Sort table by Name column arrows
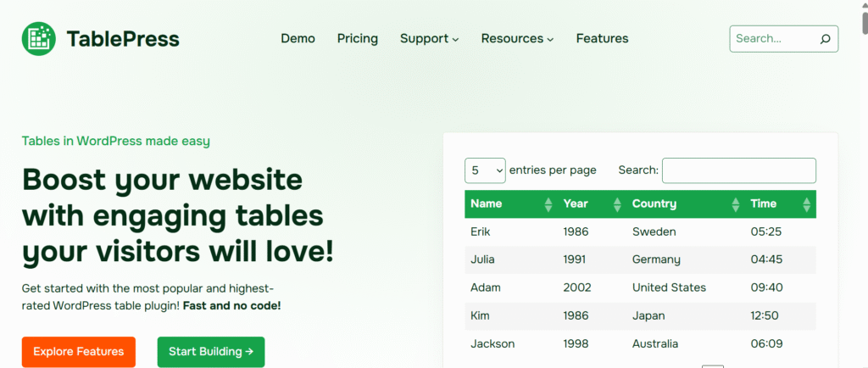 [x=548, y=204]
